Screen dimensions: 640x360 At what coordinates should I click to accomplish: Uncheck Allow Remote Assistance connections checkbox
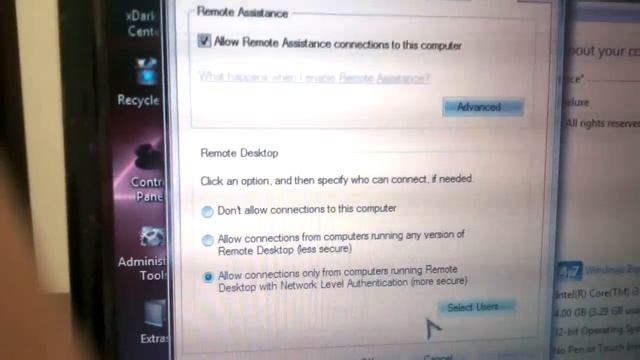204,41
